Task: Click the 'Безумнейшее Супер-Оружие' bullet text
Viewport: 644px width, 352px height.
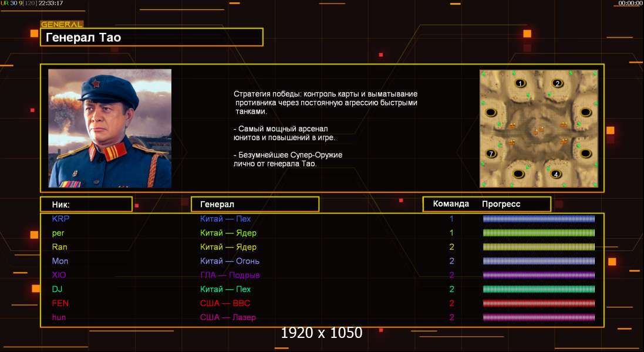Action: pyautogui.click(x=288, y=159)
